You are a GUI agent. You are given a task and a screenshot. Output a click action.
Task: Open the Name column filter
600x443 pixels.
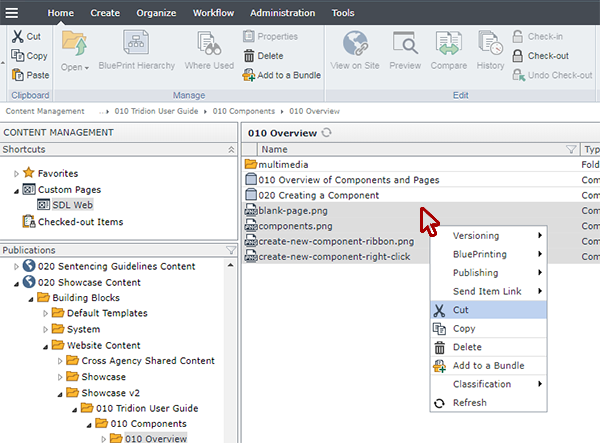pyautogui.click(x=571, y=149)
